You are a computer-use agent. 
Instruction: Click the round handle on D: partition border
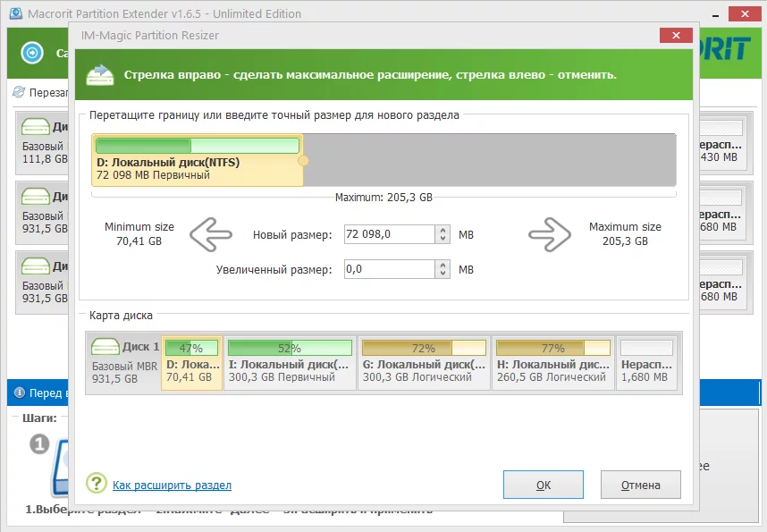click(303, 160)
